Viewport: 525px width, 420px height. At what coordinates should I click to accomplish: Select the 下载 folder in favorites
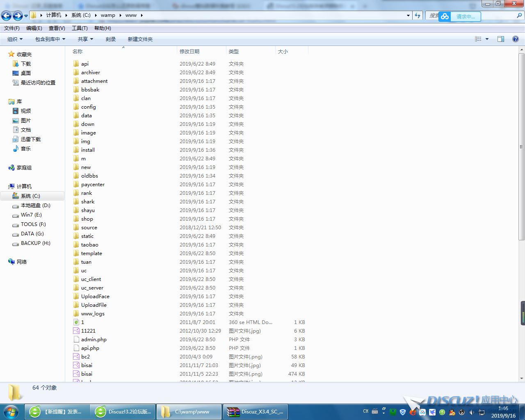[x=26, y=64]
